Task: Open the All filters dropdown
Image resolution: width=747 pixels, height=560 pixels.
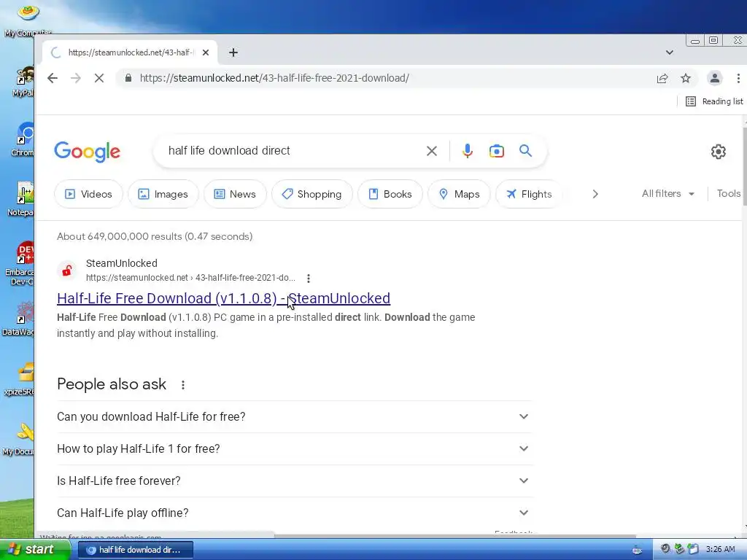Action: (x=668, y=193)
